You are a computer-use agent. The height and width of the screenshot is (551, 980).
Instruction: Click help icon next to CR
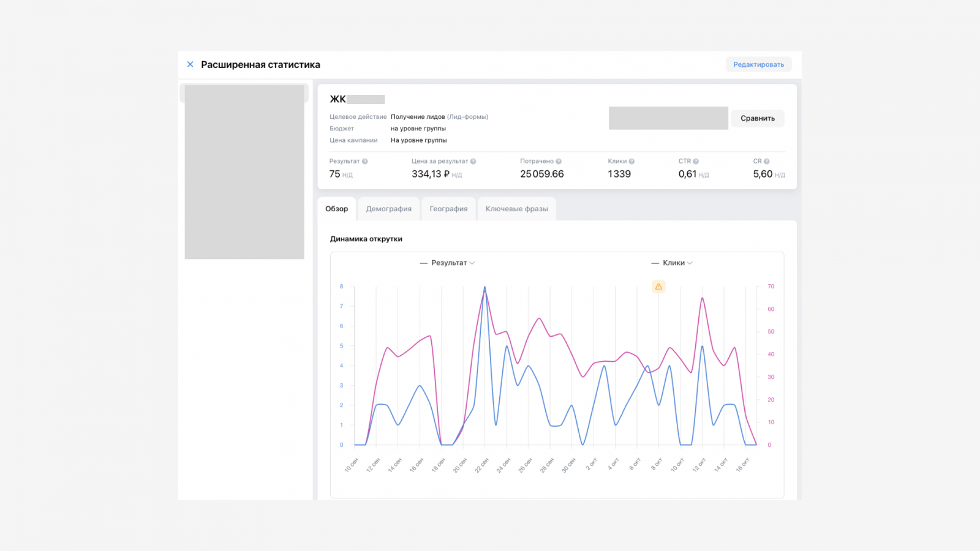pos(767,162)
